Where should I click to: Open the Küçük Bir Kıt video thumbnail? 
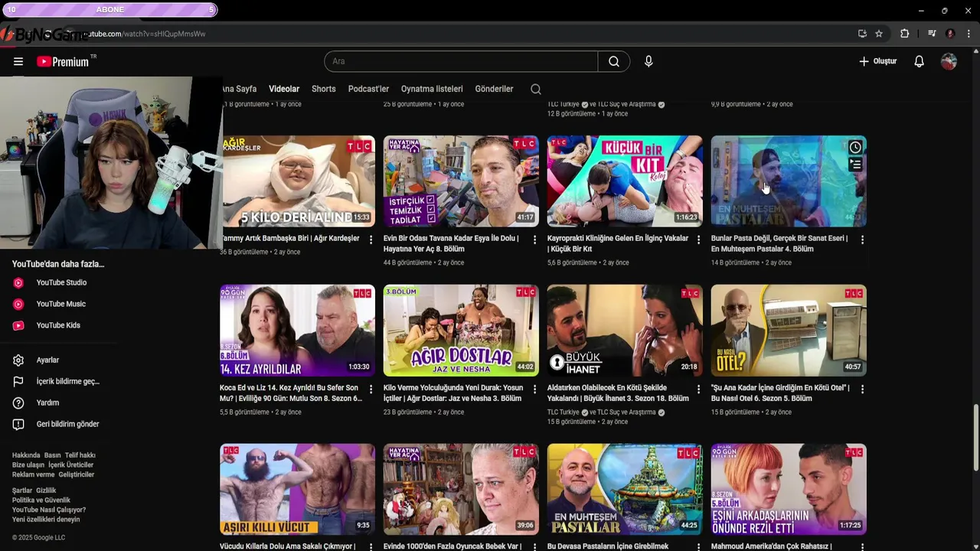click(625, 181)
